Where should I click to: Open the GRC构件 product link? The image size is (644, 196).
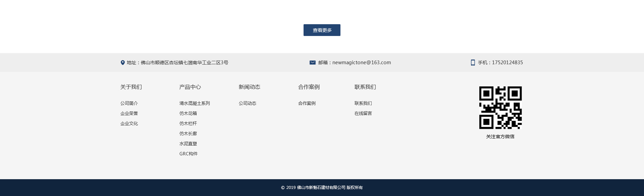(189, 154)
